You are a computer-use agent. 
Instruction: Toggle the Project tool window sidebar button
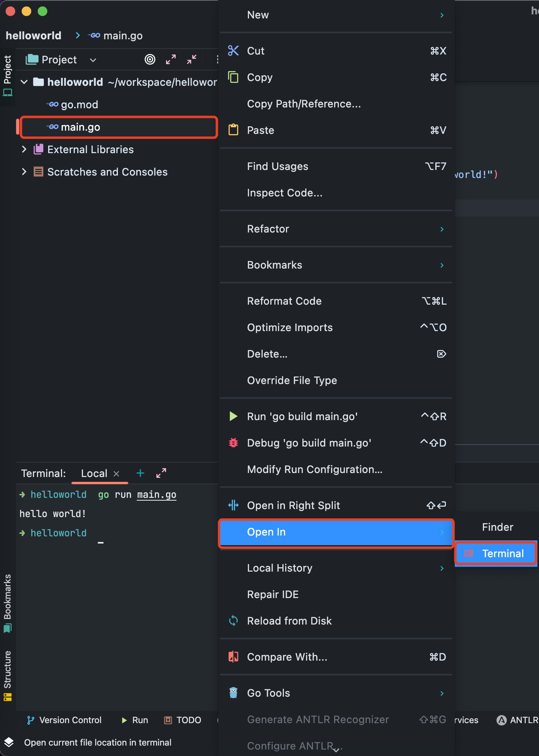(8, 75)
